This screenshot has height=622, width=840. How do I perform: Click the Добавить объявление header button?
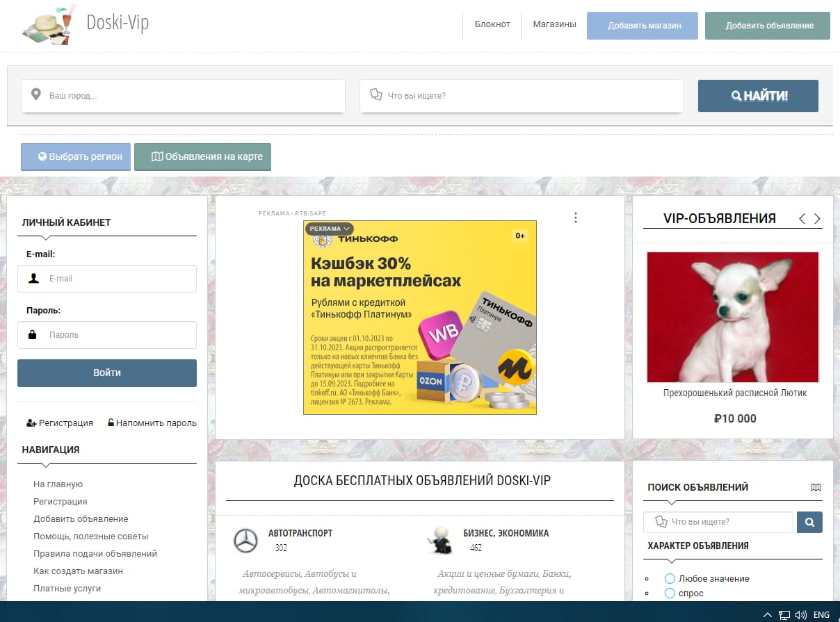tap(768, 26)
